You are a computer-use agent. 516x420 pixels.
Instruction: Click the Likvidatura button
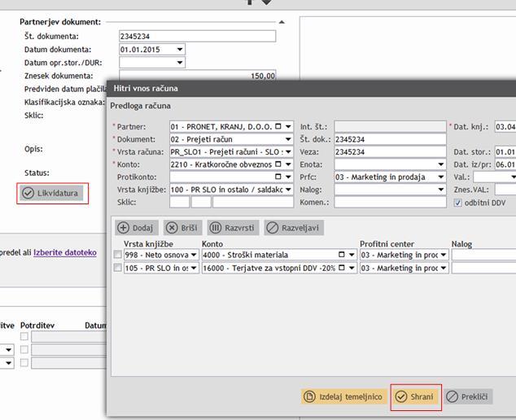click(x=53, y=193)
